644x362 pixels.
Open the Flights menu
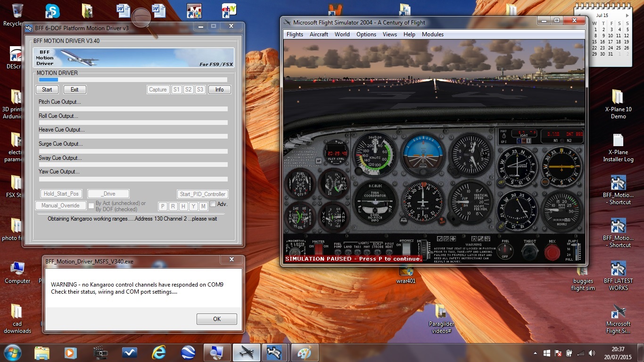coord(295,34)
